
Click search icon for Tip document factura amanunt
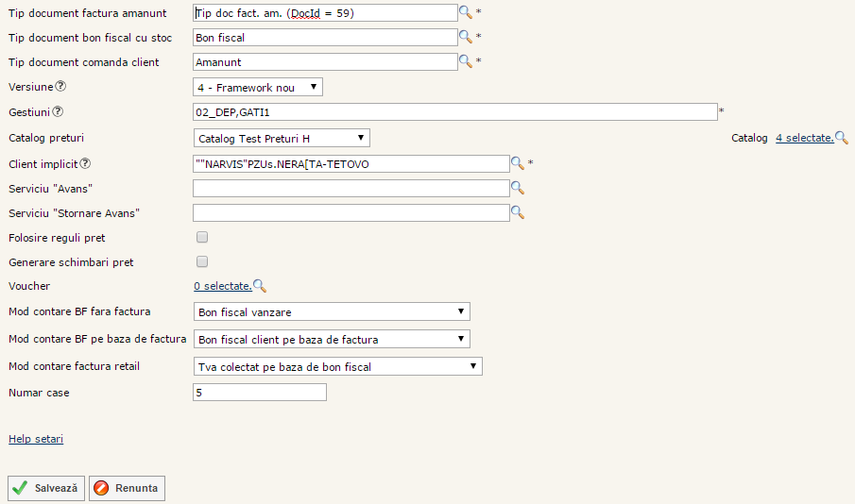point(465,12)
